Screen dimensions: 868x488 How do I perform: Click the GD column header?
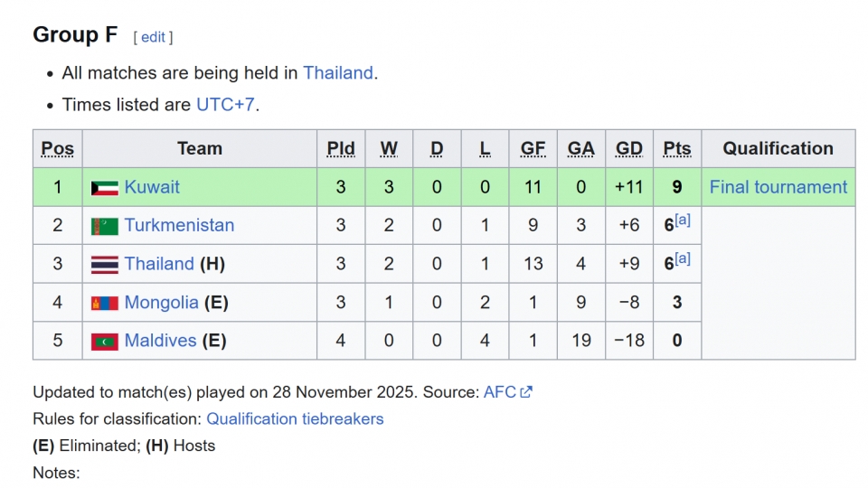[628, 149]
